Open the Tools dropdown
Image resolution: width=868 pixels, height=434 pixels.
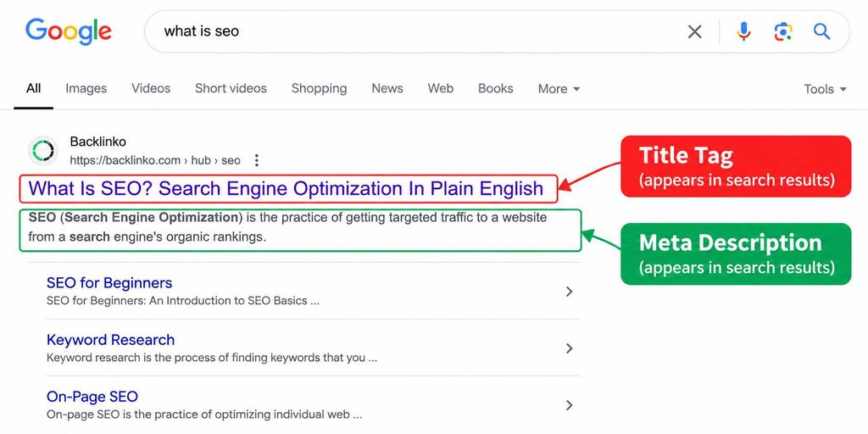pos(825,89)
